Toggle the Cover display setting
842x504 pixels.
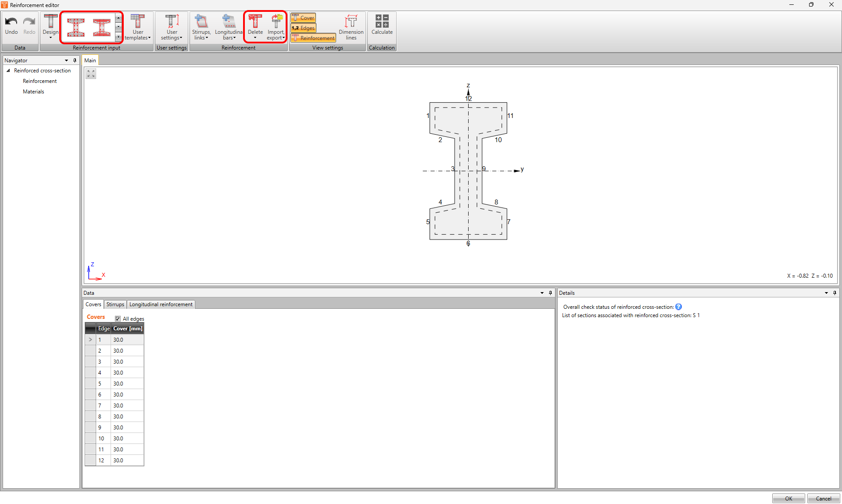303,18
